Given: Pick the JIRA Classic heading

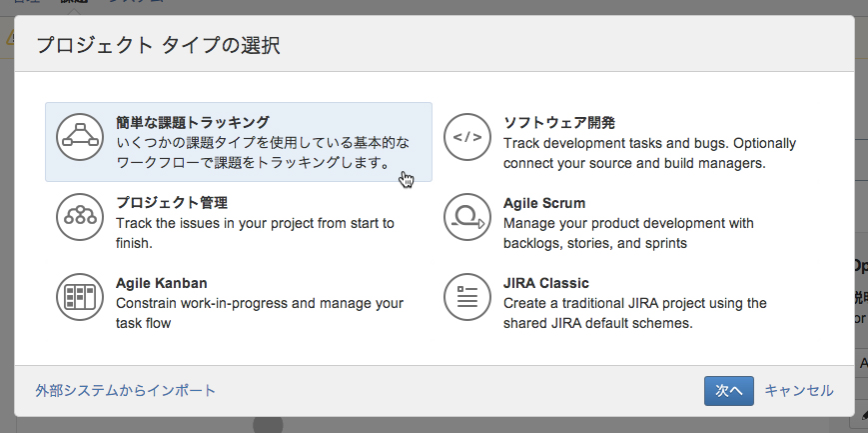Looking at the screenshot, I should click(546, 283).
